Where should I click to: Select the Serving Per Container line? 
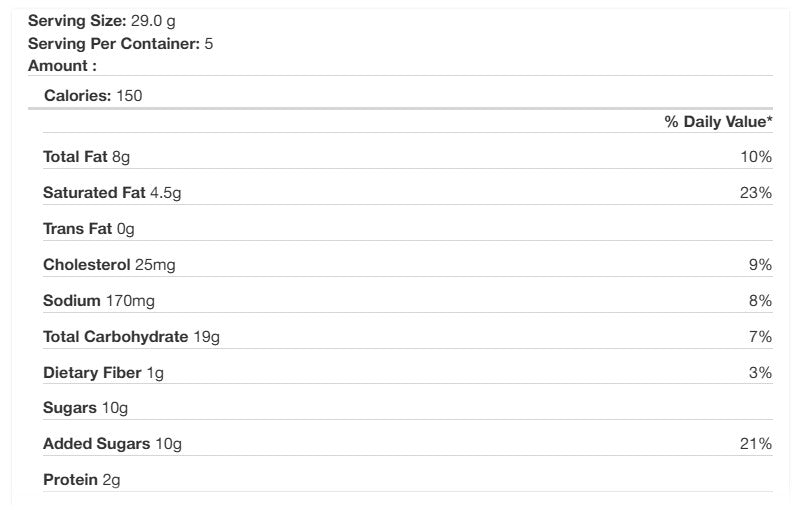(120, 43)
